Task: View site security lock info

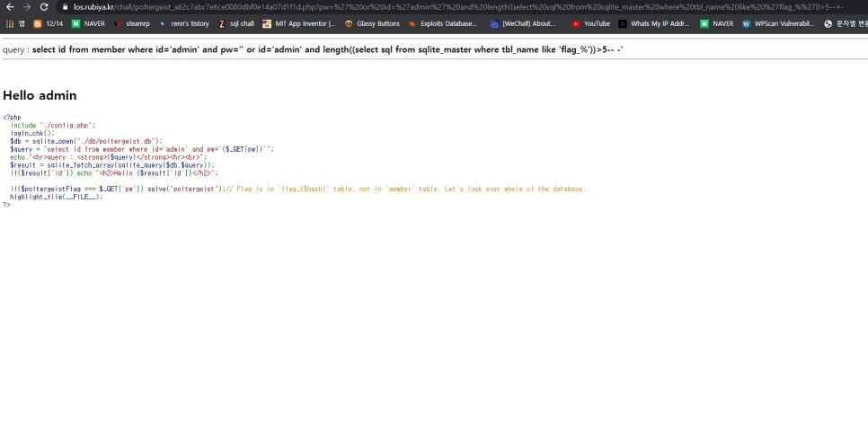Action: (x=66, y=7)
